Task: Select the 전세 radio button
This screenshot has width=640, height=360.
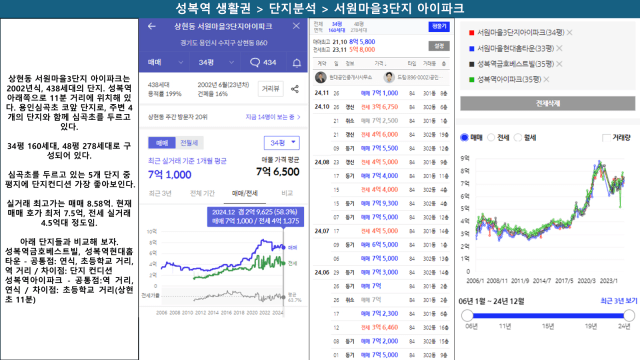Action: tap(491, 138)
